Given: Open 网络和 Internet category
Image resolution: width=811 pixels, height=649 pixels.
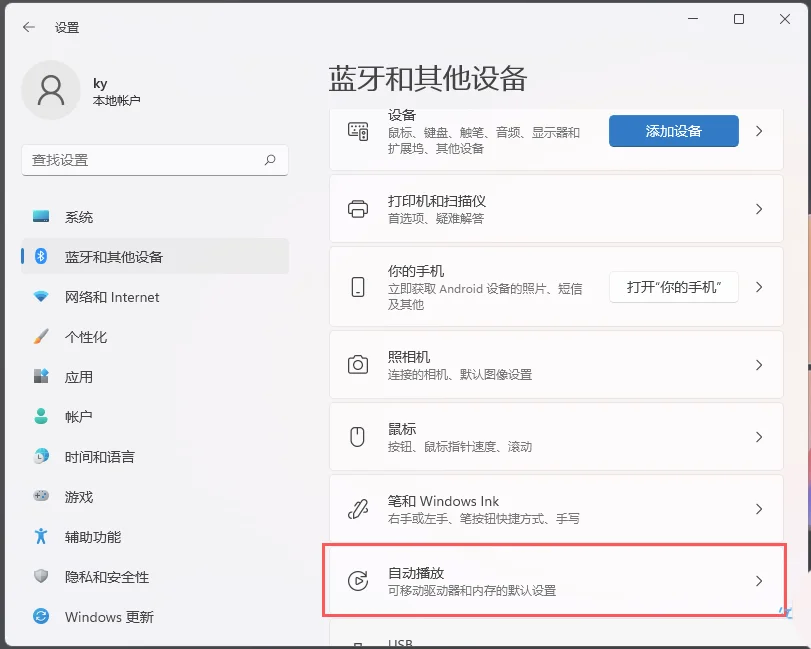Looking at the screenshot, I should [155, 297].
